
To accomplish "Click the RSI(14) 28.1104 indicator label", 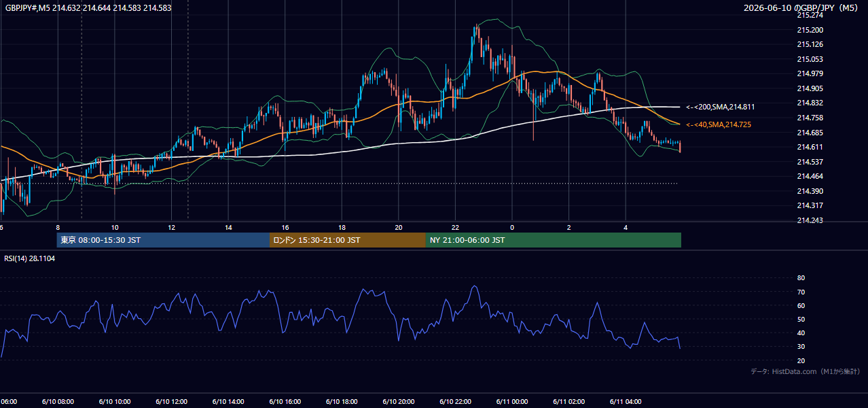I will click(x=30, y=258).
